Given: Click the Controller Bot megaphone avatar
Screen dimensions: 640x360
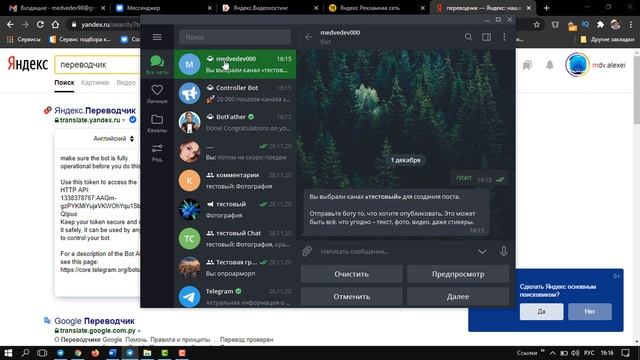Looking at the screenshot, I should coord(189,93).
